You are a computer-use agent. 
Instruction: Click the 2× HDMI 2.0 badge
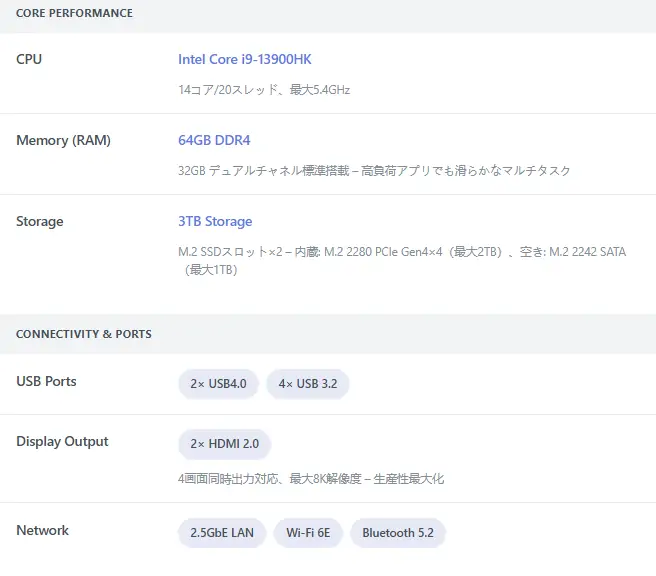(224, 444)
